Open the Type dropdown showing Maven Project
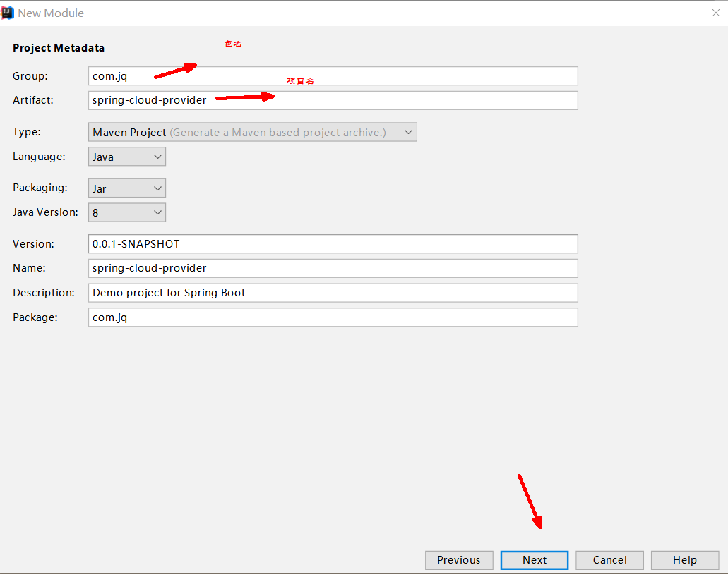 pyautogui.click(x=253, y=132)
